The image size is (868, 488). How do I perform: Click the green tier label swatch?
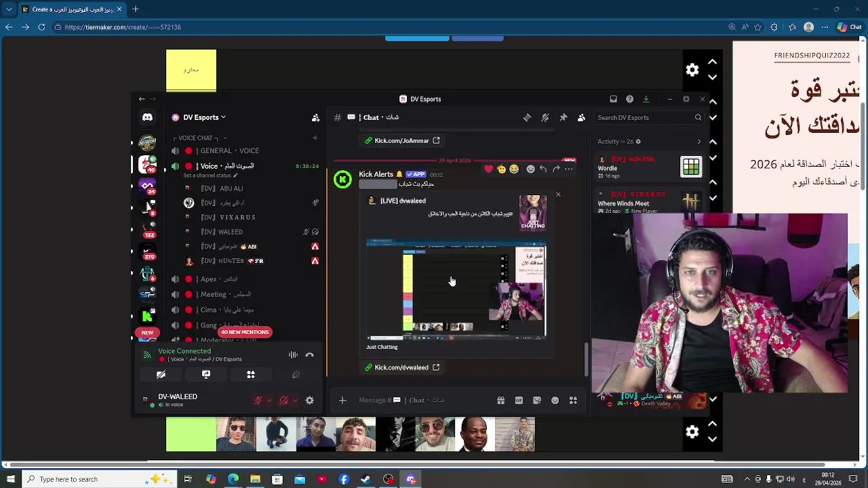(x=191, y=434)
